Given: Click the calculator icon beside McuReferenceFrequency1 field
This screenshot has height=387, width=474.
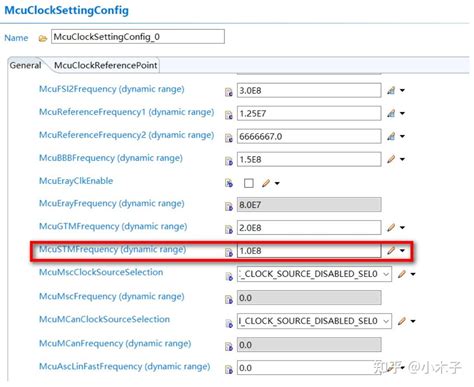Looking at the screenshot, I should [x=391, y=113].
